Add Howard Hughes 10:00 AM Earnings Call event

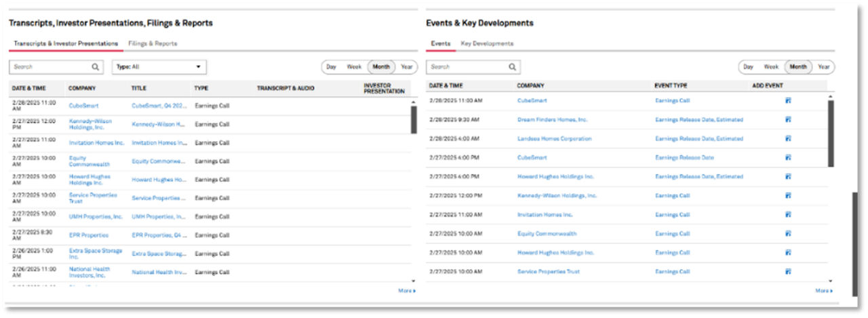[x=788, y=252]
